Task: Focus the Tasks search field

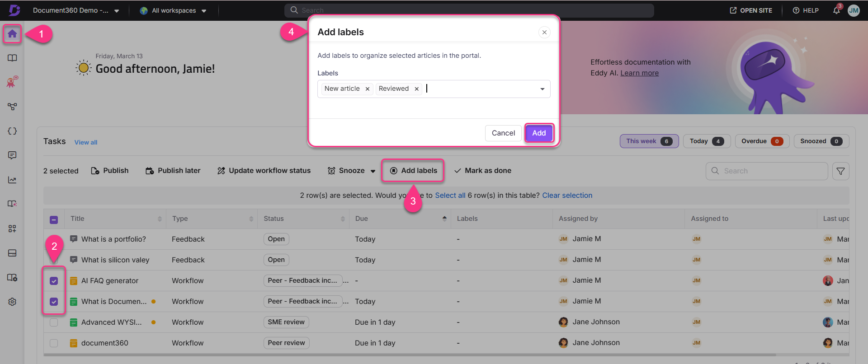Action: (767, 171)
